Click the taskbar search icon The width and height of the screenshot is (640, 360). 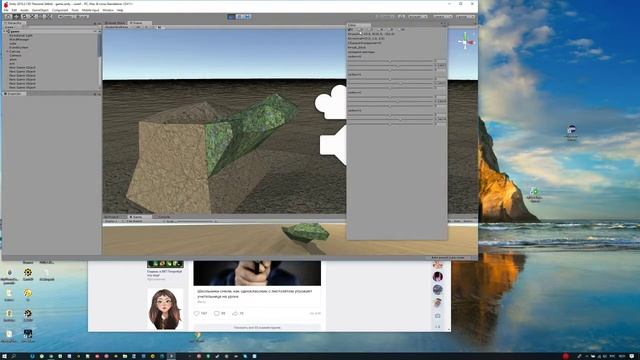pyautogui.click(x=14, y=356)
